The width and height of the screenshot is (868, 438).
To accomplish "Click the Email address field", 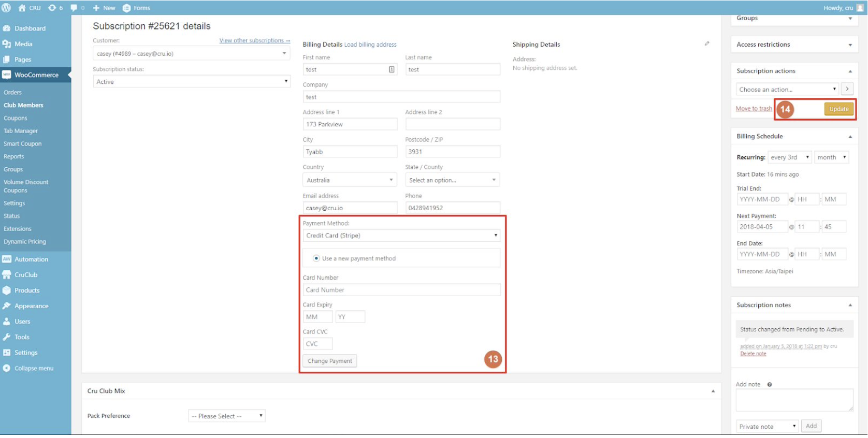I will pyautogui.click(x=350, y=208).
